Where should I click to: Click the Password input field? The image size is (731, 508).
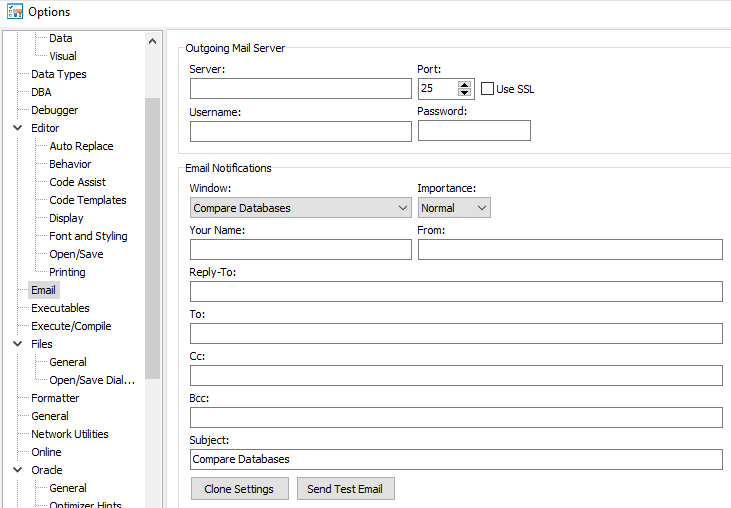pos(474,130)
